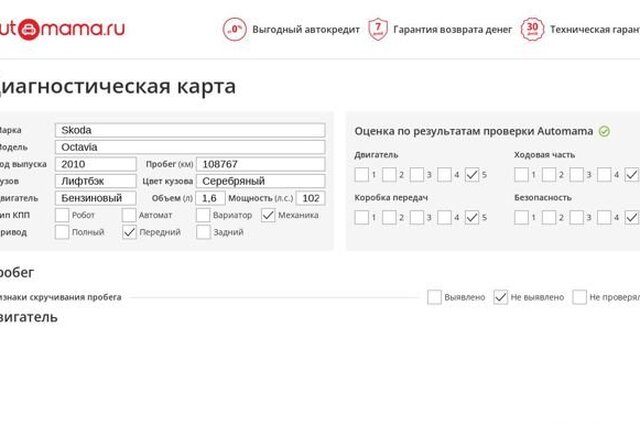Click the automama.ru logo
The height and width of the screenshot is (426, 640).
pyautogui.click(x=62, y=29)
